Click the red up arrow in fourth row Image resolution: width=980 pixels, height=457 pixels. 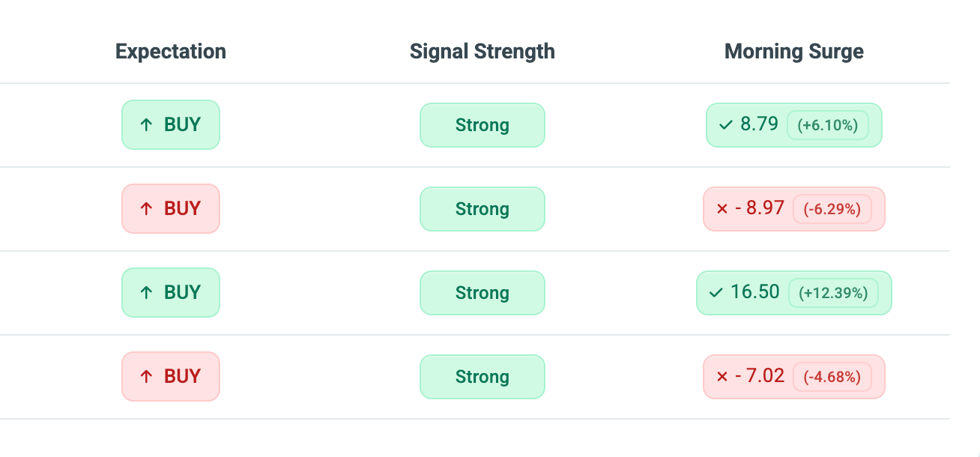[x=147, y=377]
